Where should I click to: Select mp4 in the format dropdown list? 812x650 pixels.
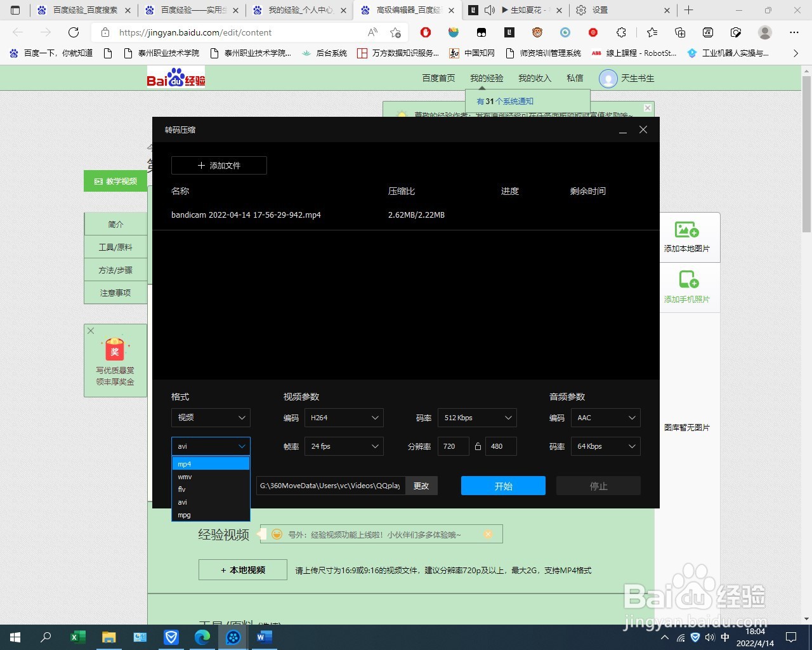(211, 464)
